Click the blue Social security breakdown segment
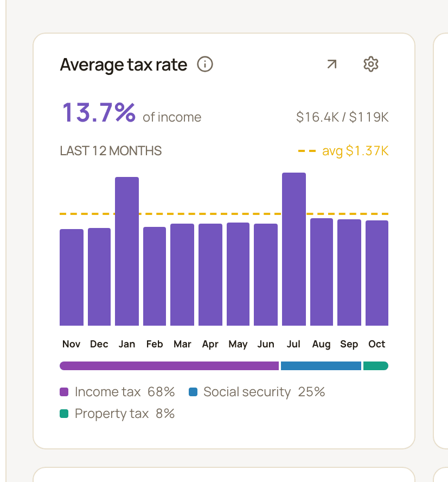Screen dimensions: 448x482 pos(321,366)
